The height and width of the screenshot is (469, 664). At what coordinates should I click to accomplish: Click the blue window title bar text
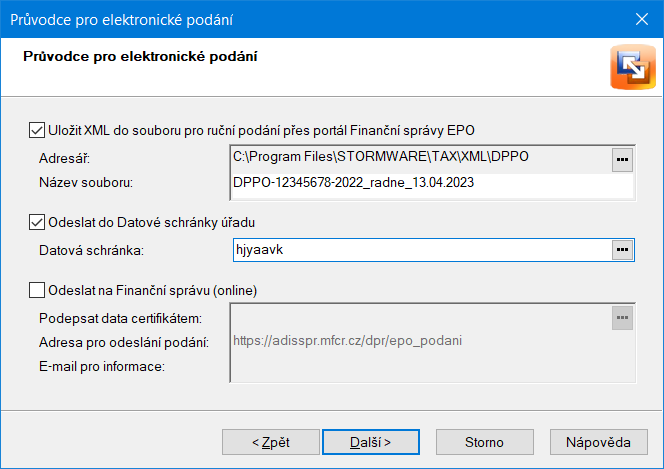pyautogui.click(x=122, y=20)
